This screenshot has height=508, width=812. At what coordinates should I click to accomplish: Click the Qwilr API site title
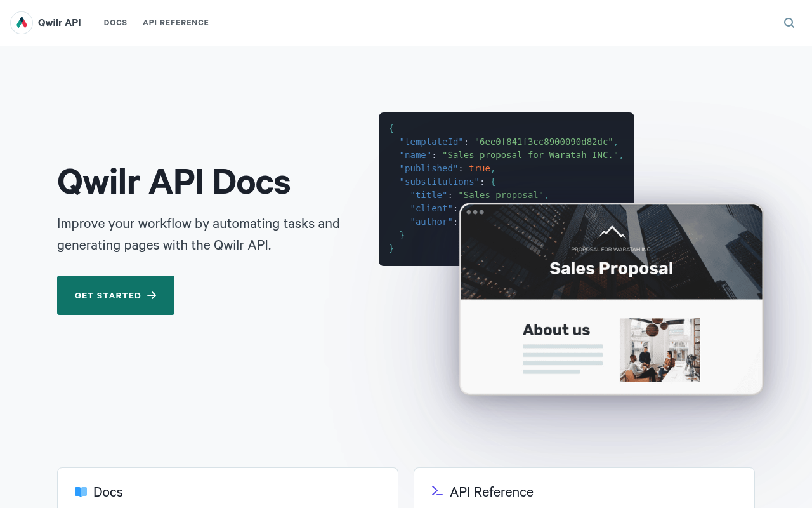(x=60, y=23)
